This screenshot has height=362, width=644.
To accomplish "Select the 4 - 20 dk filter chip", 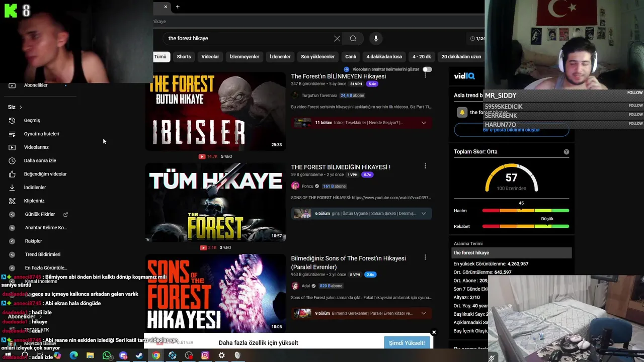I will 422,57.
